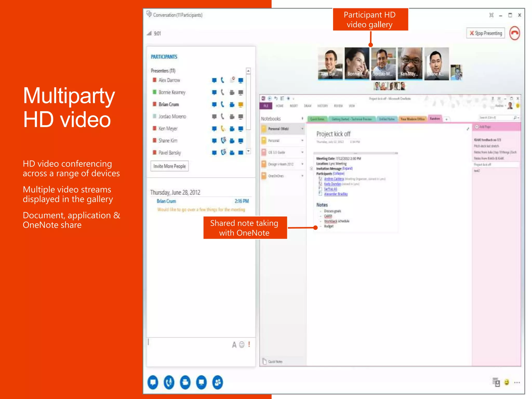This screenshot has height=399, width=532.
Task: Click Ken Meyer's yellow phone icon
Action: pos(223,129)
